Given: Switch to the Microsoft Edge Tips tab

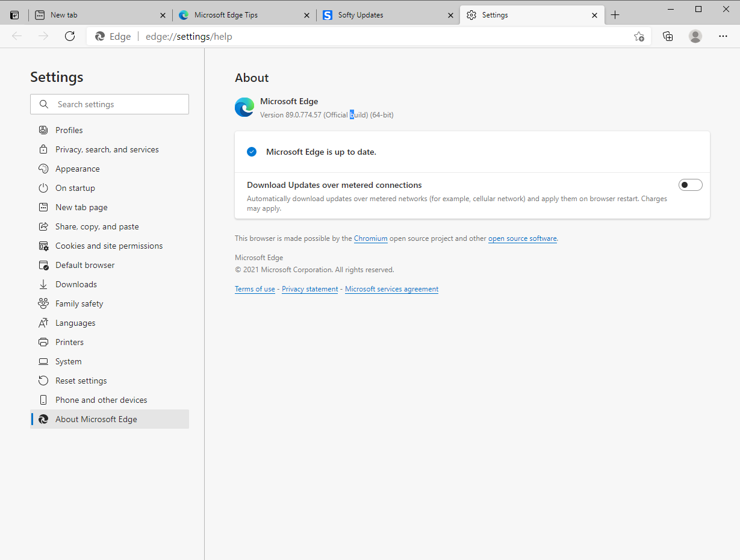Looking at the screenshot, I should coord(244,15).
